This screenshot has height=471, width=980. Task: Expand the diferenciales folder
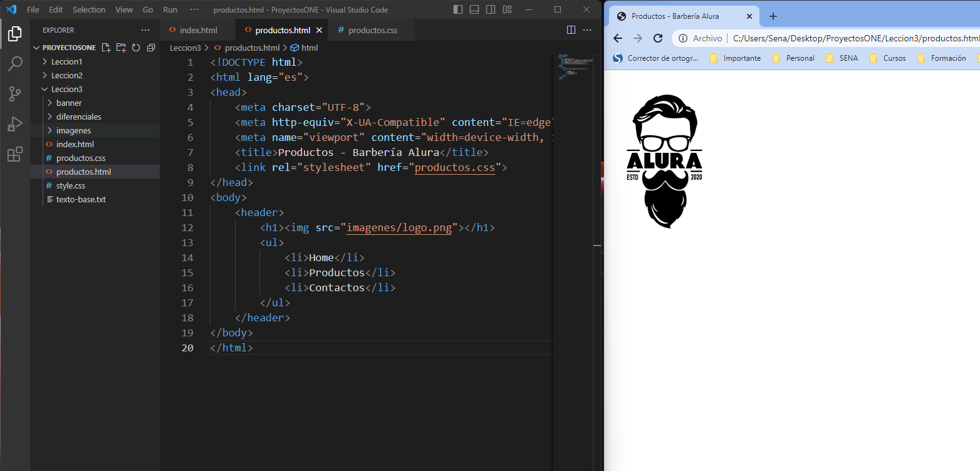[x=95, y=116]
